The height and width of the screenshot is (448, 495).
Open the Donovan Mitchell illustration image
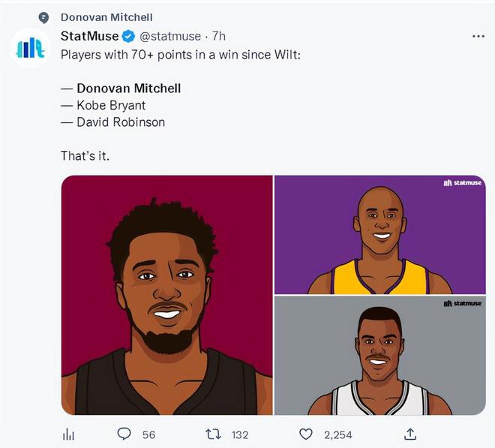click(166, 295)
